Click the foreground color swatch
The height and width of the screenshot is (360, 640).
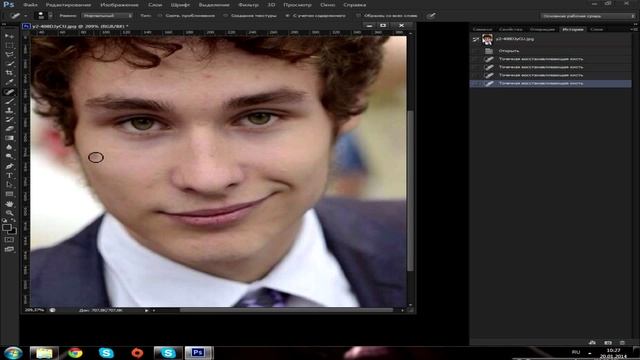click(7, 227)
